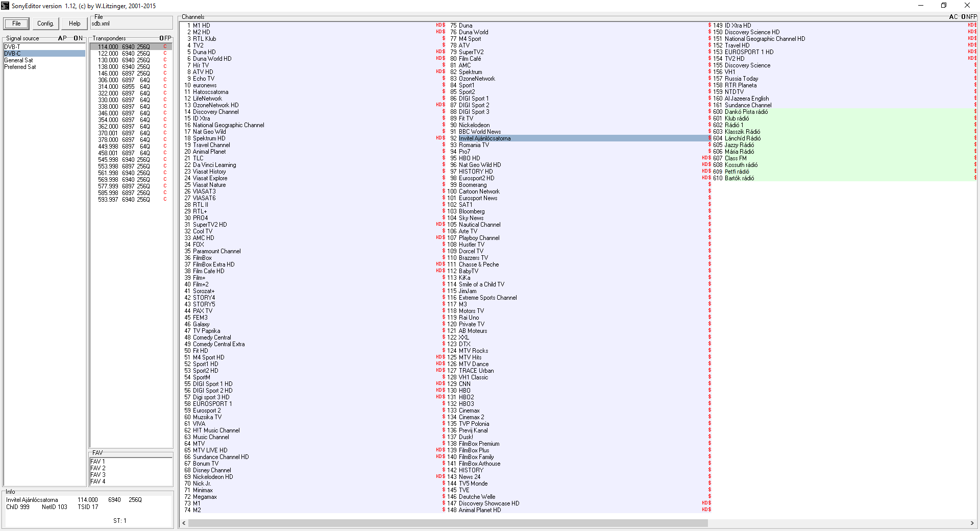Select channel 95 HBO HD
The width and height of the screenshot is (980, 531).
point(579,158)
